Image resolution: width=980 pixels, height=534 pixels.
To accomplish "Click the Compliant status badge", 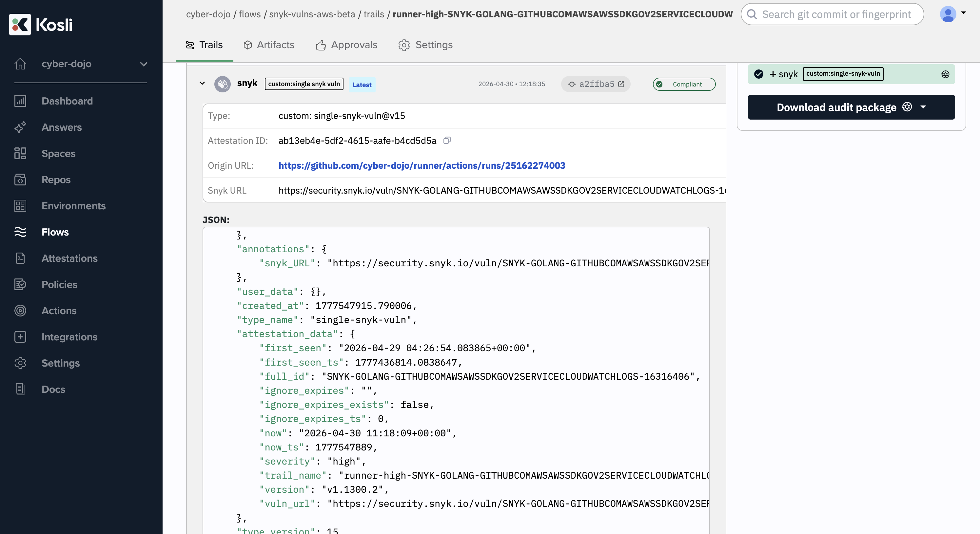I will pyautogui.click(x=684, y=85).
